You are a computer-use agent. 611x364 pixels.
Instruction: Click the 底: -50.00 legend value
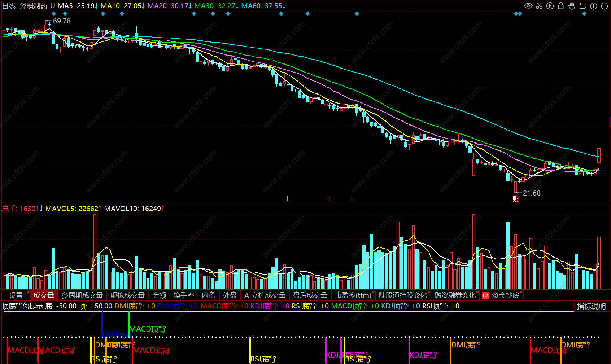(61, 306)
